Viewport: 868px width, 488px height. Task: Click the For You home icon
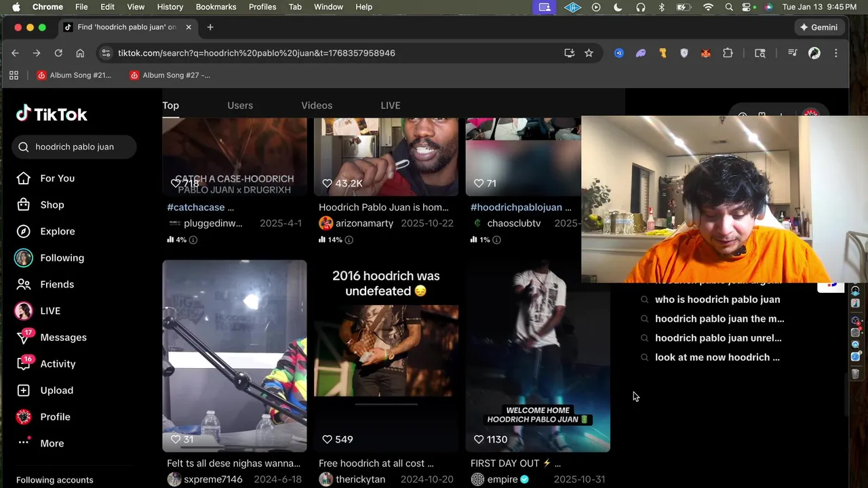pos(24,178)
